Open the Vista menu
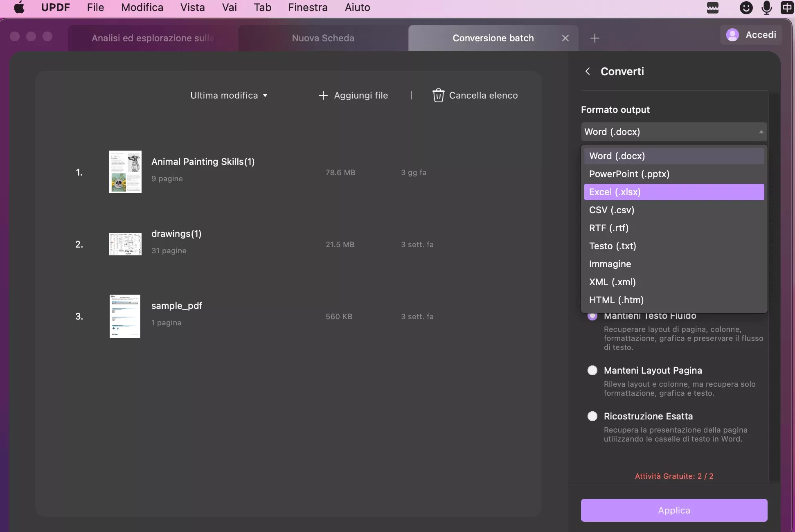This screenshot has height=532, width=795. pyautogui.click(x=192, y=7)
